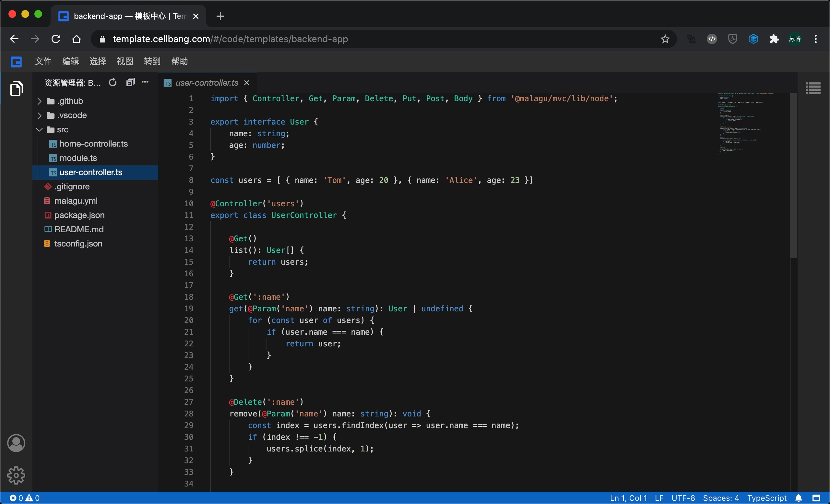830x504 pixels.
Task: Click the refresh explorer icon
Action: 113,82
